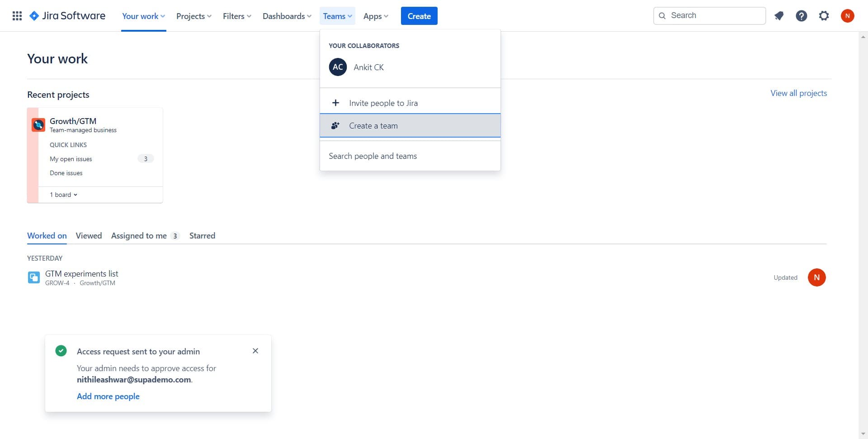
Task: Click the GTM experiments list document icon
Action: 33,277
